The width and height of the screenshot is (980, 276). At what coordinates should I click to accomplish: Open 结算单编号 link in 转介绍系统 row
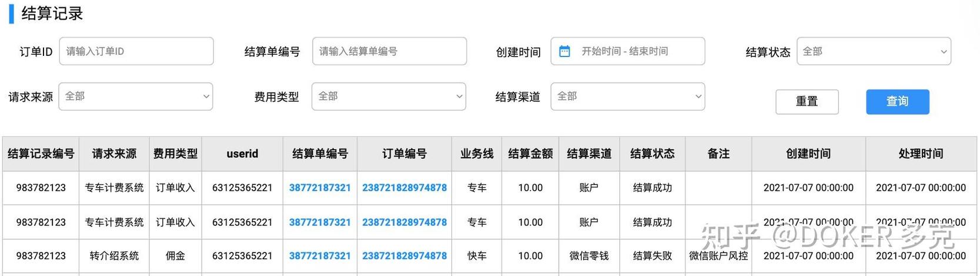click(320, 256)
